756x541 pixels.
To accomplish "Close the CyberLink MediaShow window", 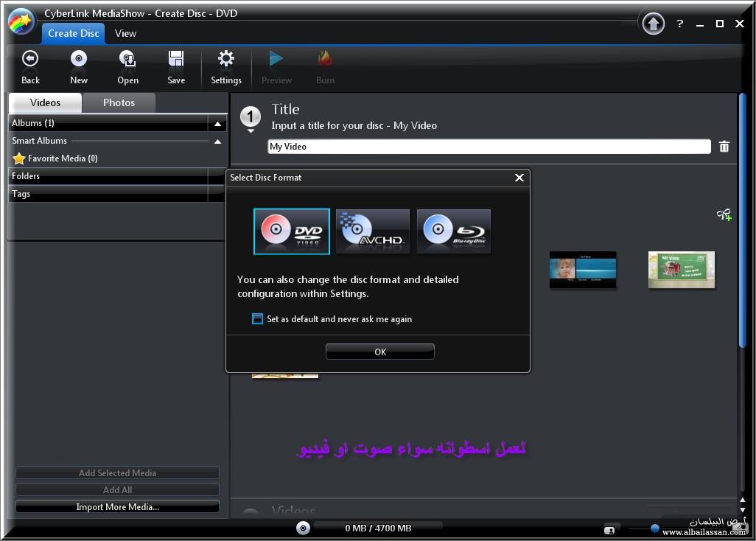I will pyautogui.click(x=740, y=24).
